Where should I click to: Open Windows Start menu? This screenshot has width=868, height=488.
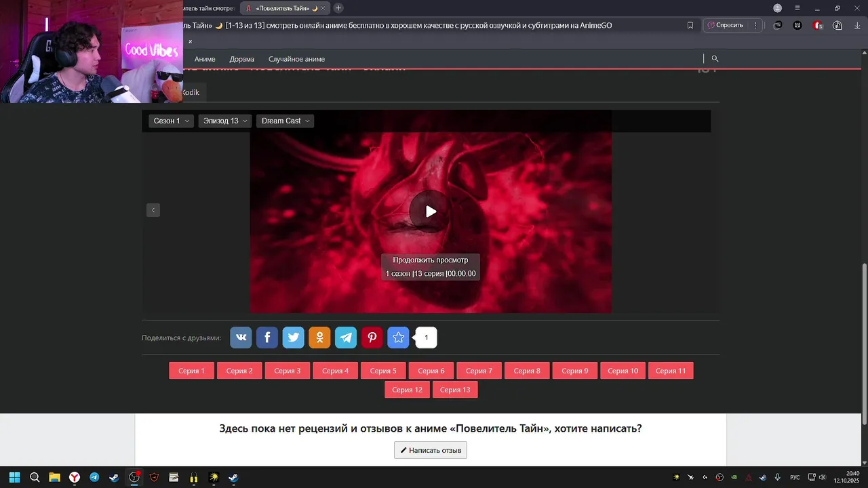click(x=14, y=477)
